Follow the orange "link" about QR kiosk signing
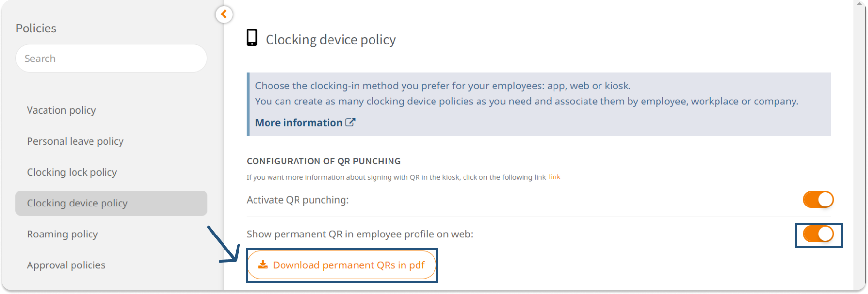The width and height of the screenshot is (868, 294). pos(554,177)
